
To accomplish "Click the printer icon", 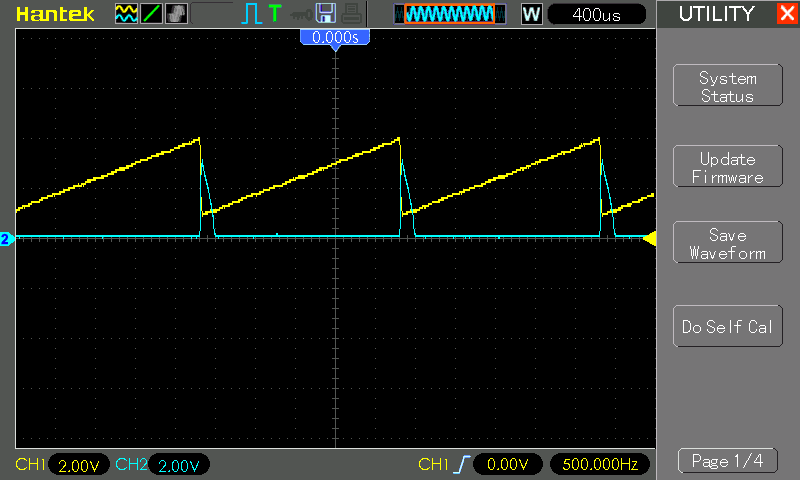I will tap(352, 14).
